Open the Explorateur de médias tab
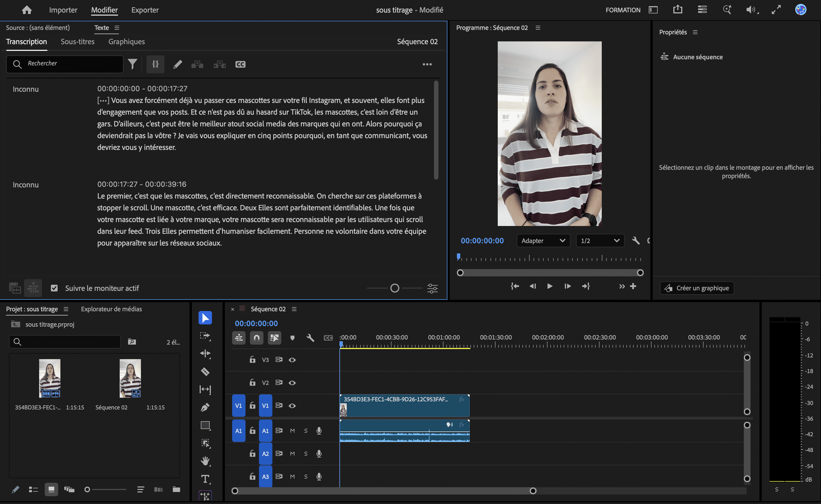This screenshot has width=821, height=504. [x=111, y=309]
